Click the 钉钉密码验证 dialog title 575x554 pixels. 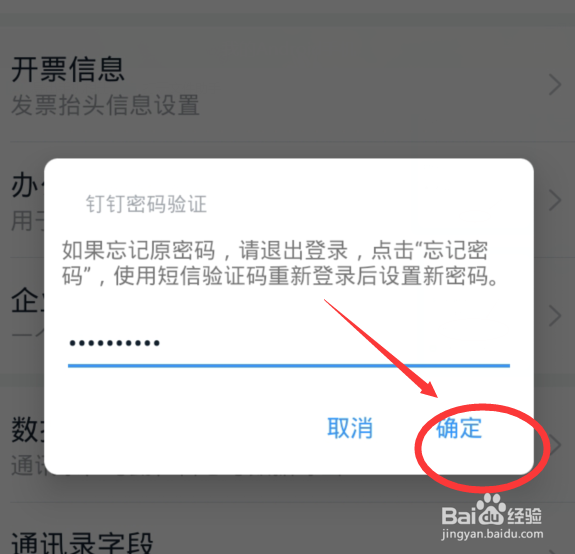[146, 204]
